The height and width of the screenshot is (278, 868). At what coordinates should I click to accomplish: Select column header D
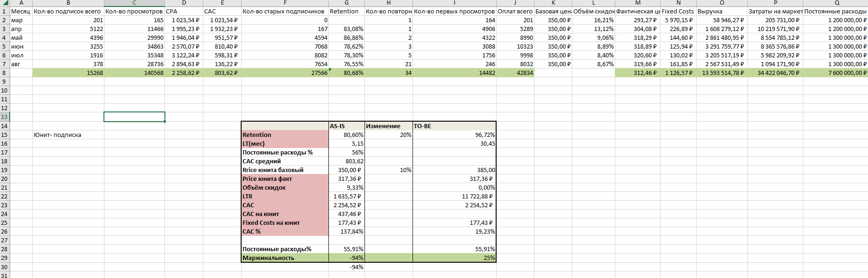click(x=184, y=3)
